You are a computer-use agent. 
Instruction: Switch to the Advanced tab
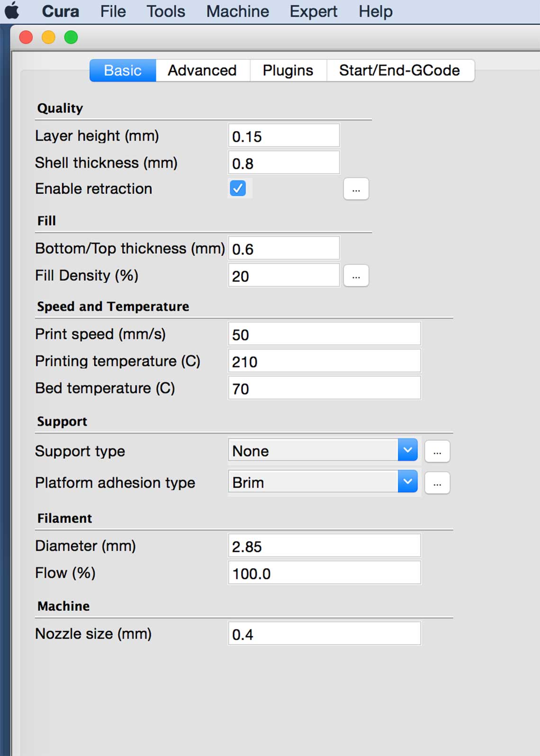coord(203,71)
